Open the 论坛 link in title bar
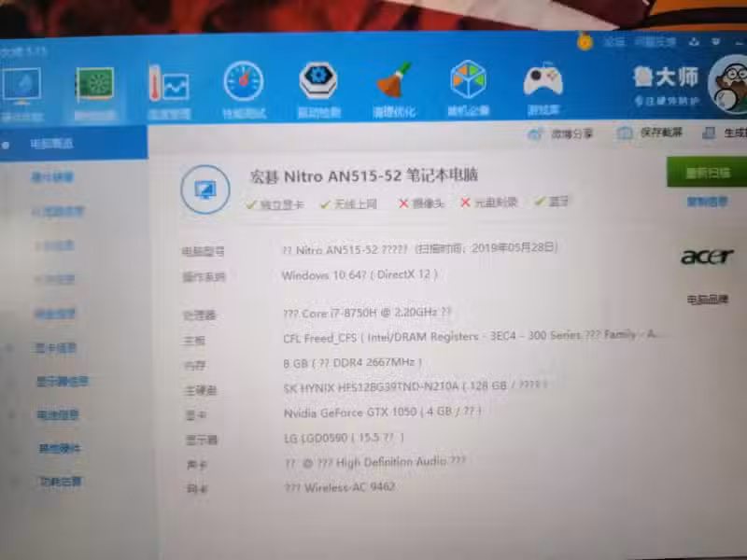The width and height of the screenshot is (747, 560). [x=614, y=42]
